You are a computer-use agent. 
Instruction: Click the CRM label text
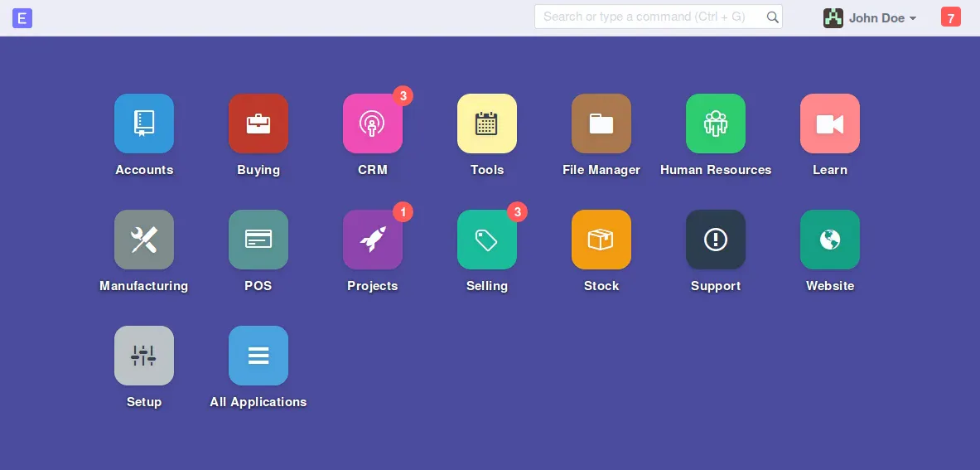coord(373,170)
